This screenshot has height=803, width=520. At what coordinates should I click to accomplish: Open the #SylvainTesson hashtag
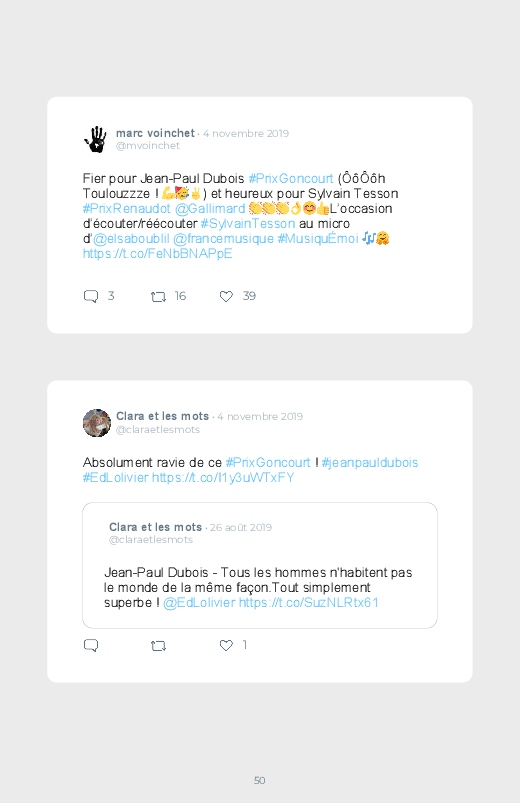pyautogui.click(x=248, y=223)
